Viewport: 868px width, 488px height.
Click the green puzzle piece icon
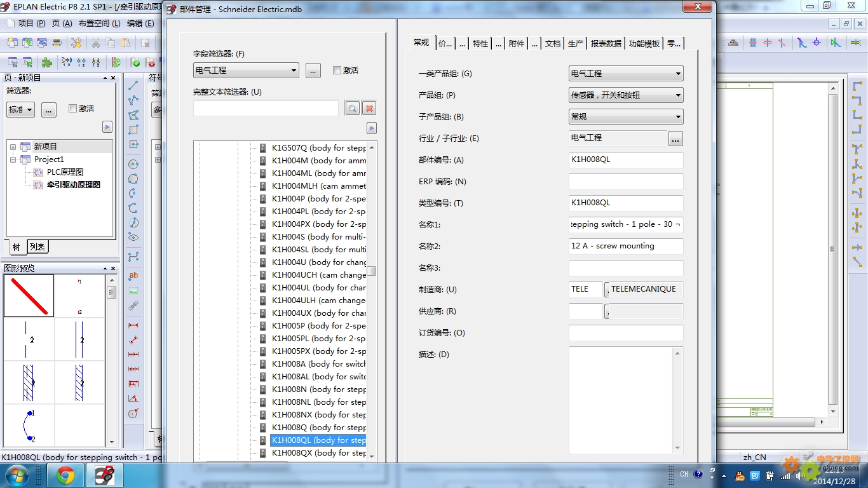pos(47,62)
